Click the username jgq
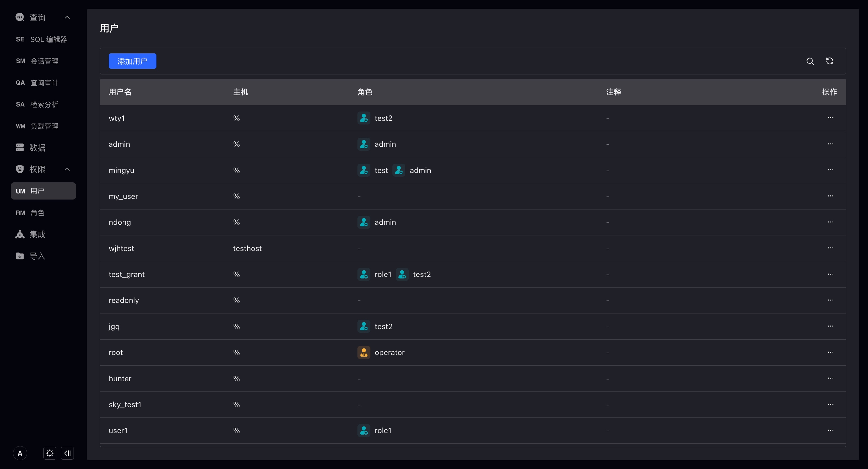Viewport: 868px width, 469px height. coord(114,326)
